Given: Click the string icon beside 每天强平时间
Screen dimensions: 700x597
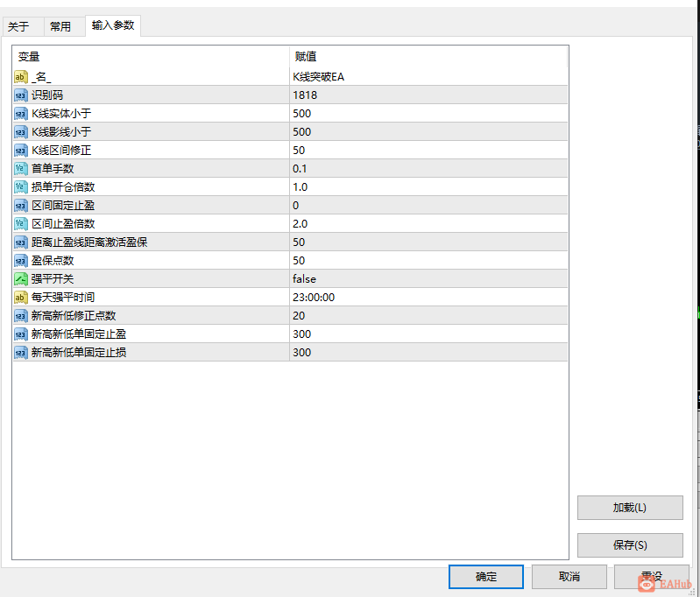Looking at the screenshot, I should coord(20,297).
